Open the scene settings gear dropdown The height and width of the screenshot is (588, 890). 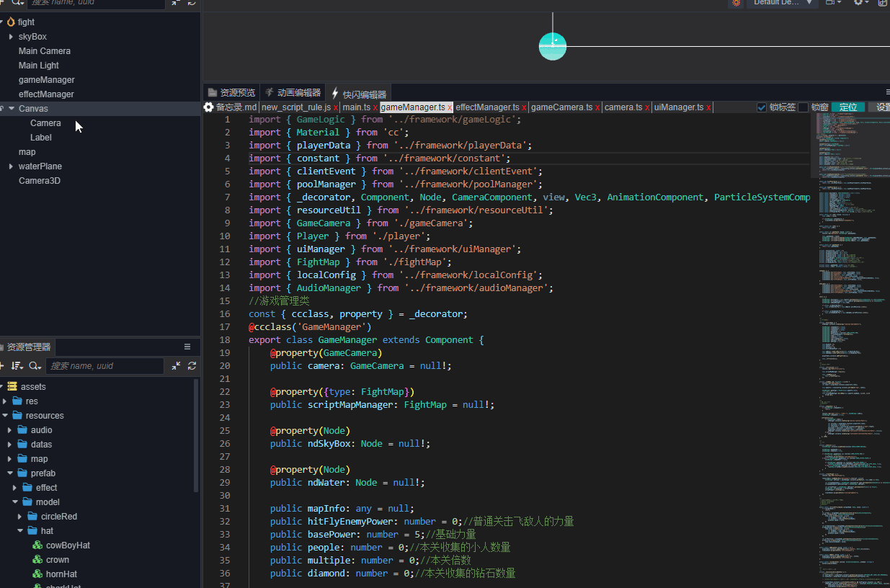click(860, 3)
